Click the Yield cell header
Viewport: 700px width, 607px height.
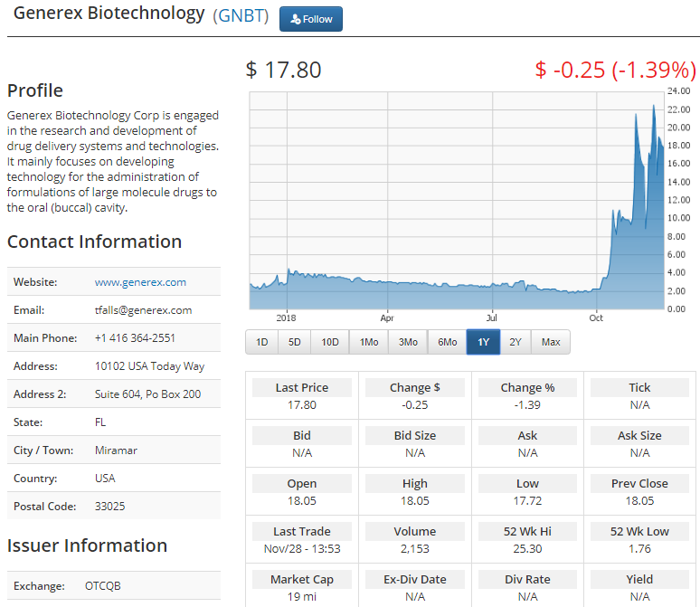(x=639, y=579)
